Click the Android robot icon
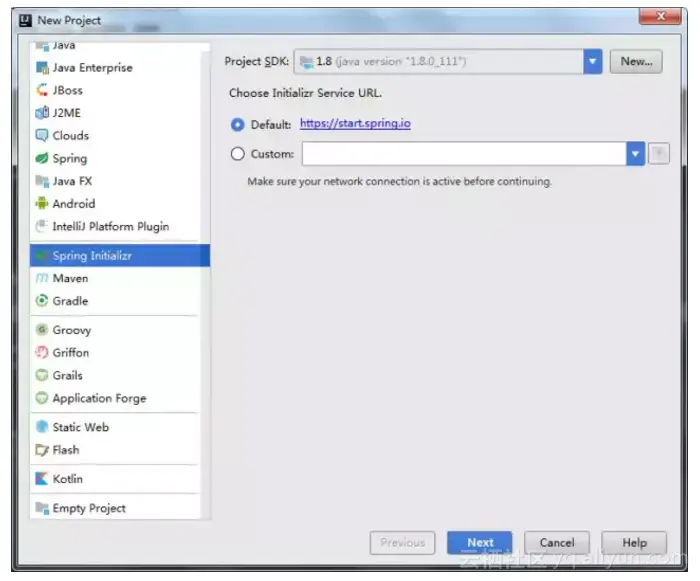This screenshot has height=581, width=700. pos(42,204)
